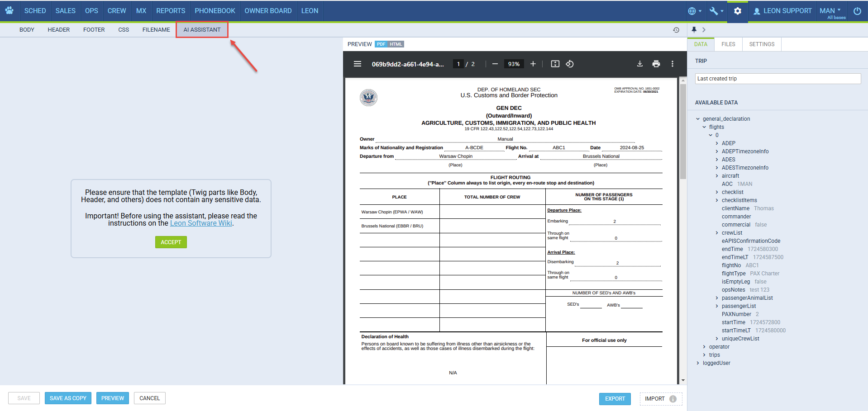Image resolution: width=868 pixels, height=411 pixels.
Task: Click the PDF page number field
Action: coord(458,64)
